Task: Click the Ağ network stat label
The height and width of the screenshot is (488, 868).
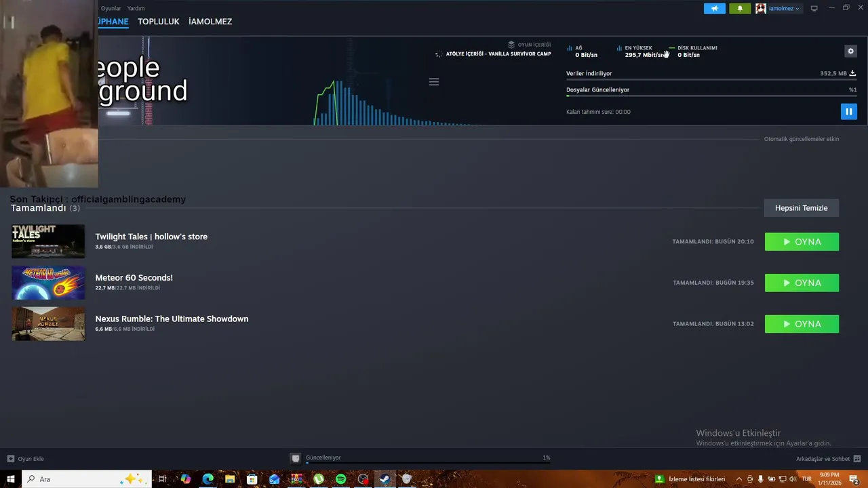Action: coord(578,48)
